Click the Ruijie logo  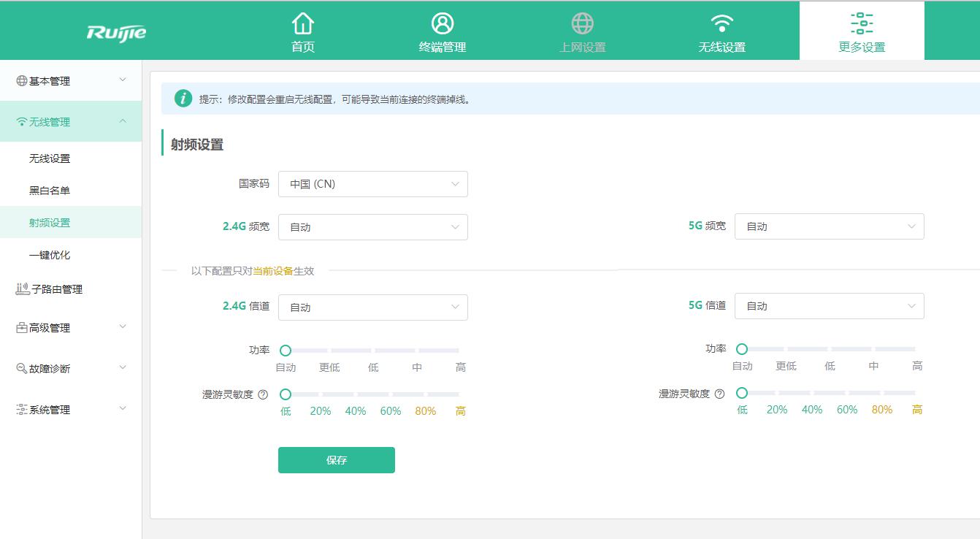click(117, 31)
